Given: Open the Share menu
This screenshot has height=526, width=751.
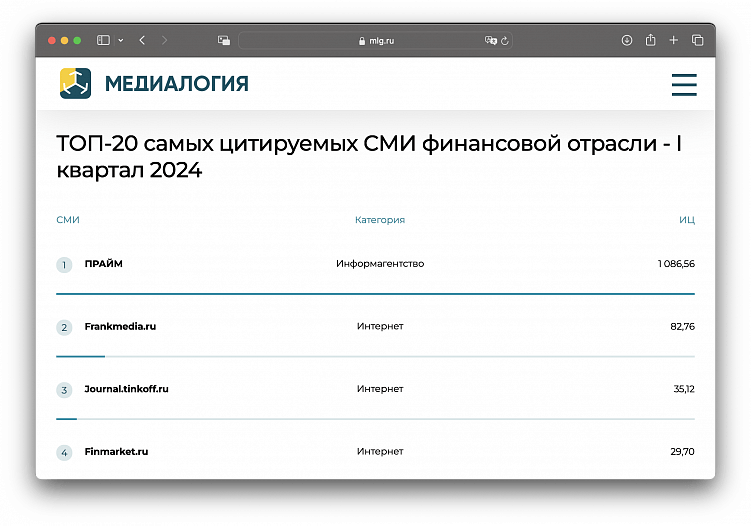Looking at the screenshot, I should point(650,40).
